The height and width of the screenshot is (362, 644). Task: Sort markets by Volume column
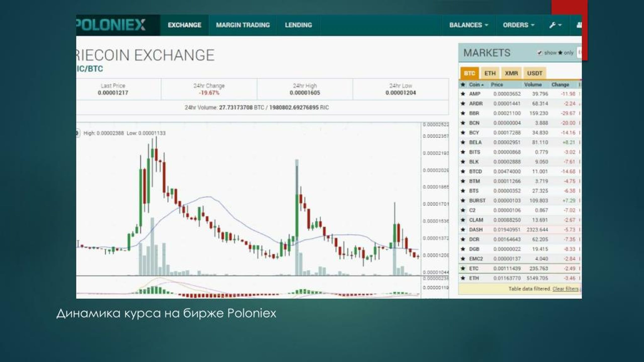[x=533, y=85]
